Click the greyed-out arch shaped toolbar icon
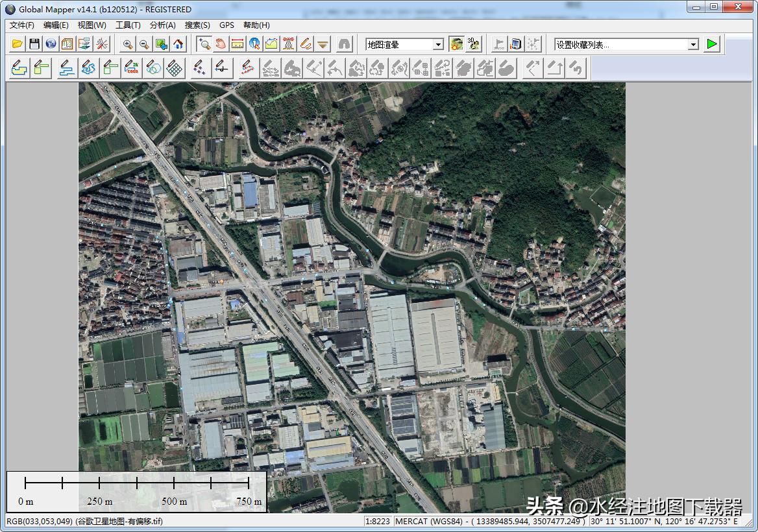This screenshot has height=532, width=758. pos(344,45)
